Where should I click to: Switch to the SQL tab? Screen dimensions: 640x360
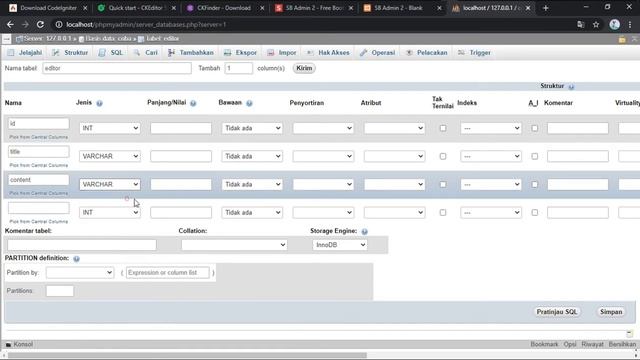pyautogui.click(x=111, y=53)
